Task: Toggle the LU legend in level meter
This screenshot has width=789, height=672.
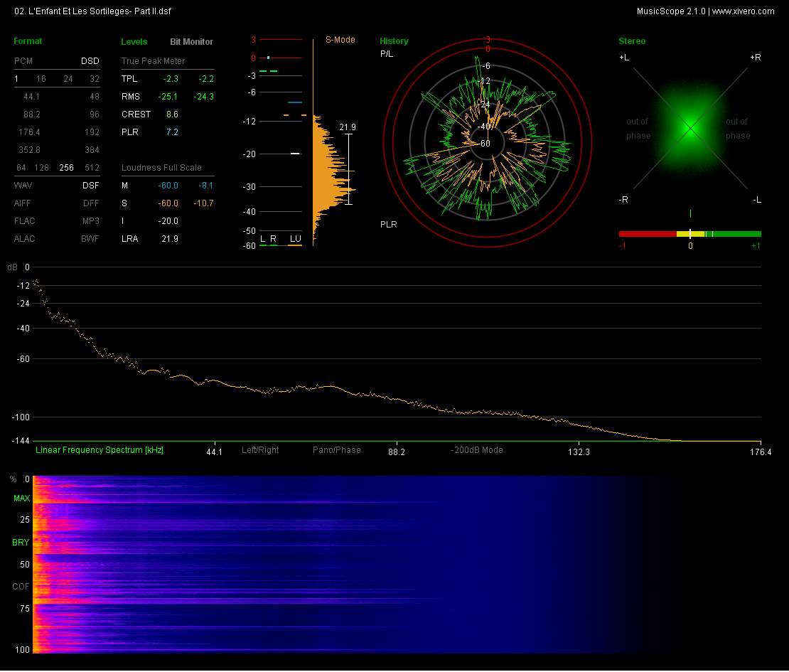Action: point(295,238)
